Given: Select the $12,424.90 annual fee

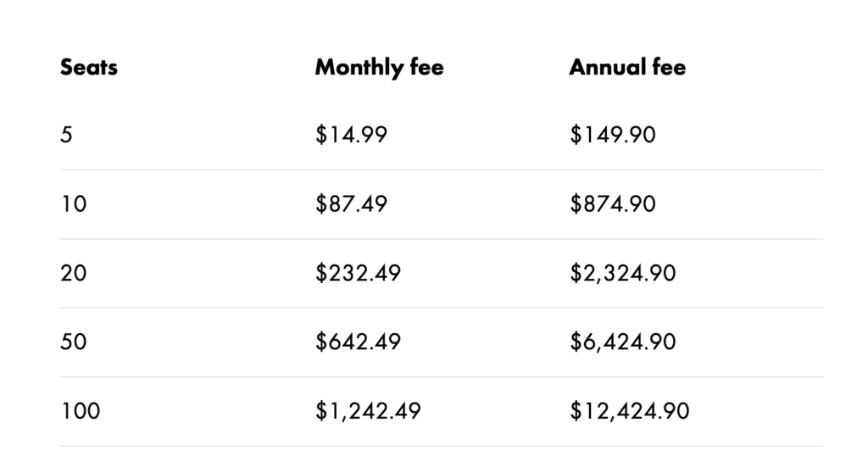Looking at the screenshot, I should coord(629,412).
